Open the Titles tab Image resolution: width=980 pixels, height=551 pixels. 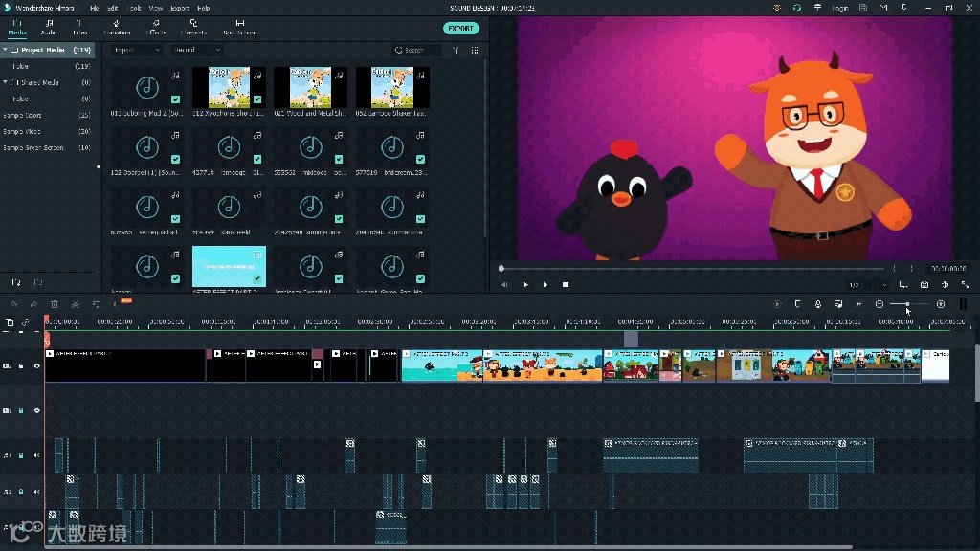click(x=80, y=28)
